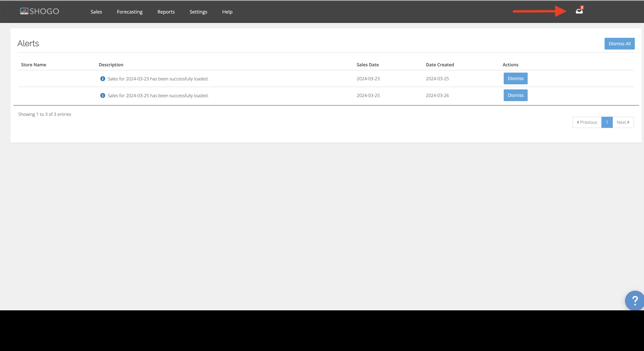644x351 pixels.
Task: Go to Next page of alerts
Action: click(623, 122)
